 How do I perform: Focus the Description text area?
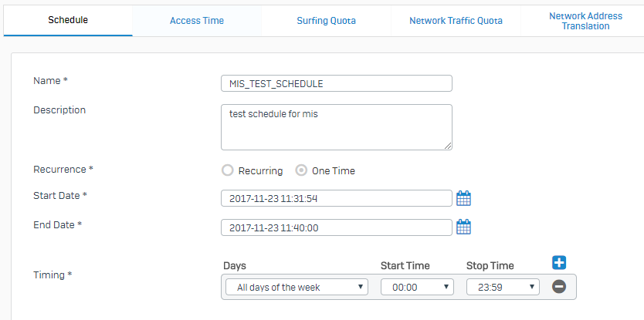[x=337, y=127]
